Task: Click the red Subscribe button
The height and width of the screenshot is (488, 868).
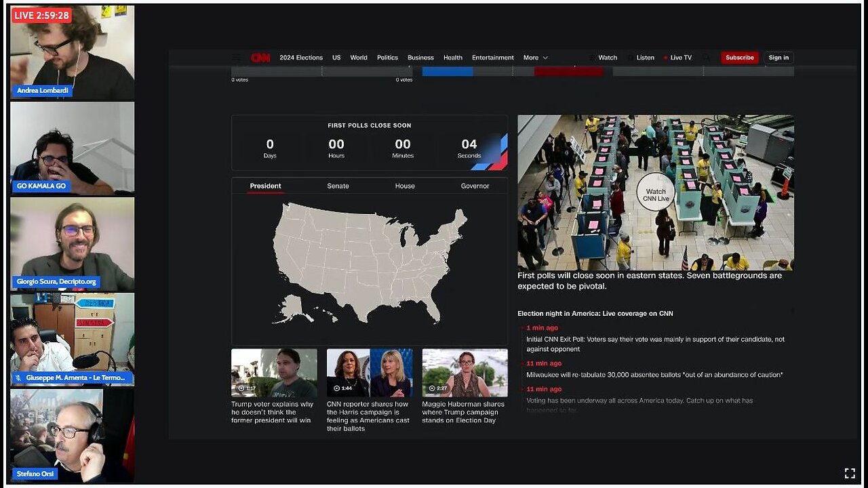Action: pos(740,58)
